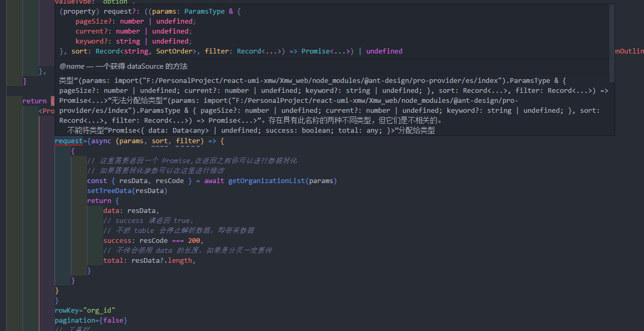The width and height of the screenshot is (644, 331).
Task: Click the "return" keyword on the left
Action: click(x=35, y=101)
